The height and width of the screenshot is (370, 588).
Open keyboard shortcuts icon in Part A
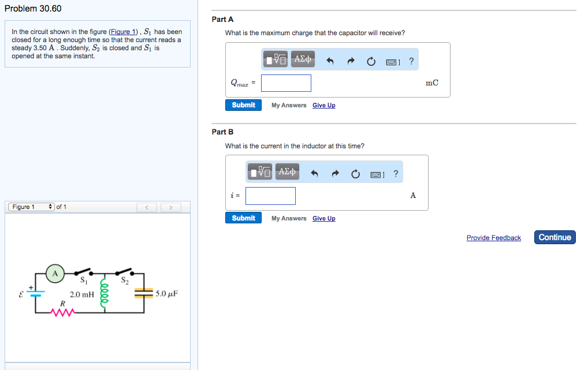coord(393,62)
